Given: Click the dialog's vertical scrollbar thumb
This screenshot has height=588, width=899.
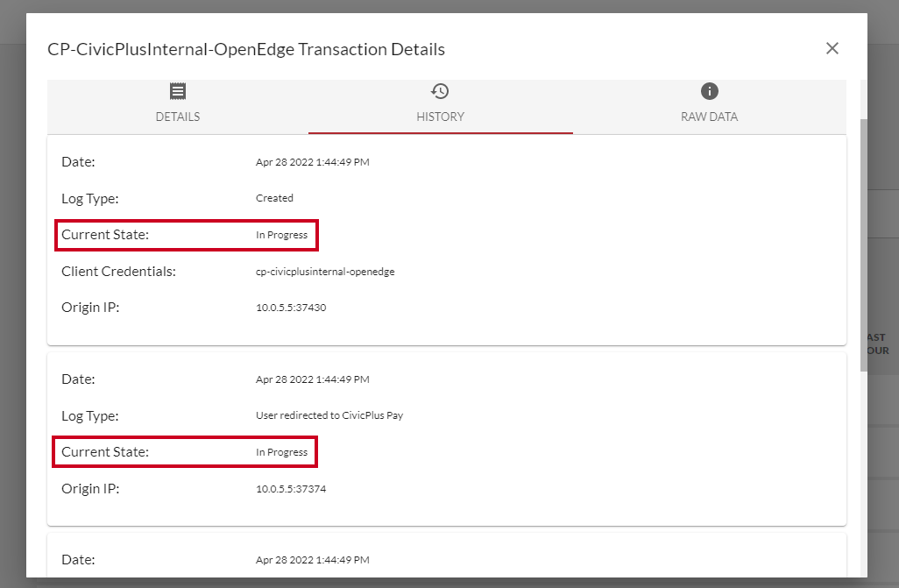Looking at the screenshot, I should tap(863, 245).
